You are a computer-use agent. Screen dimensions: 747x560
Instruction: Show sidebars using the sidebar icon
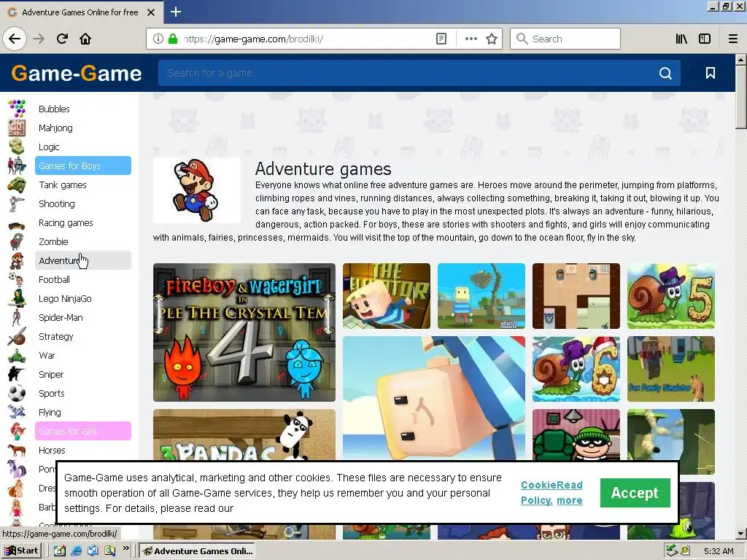click(705, 39)
